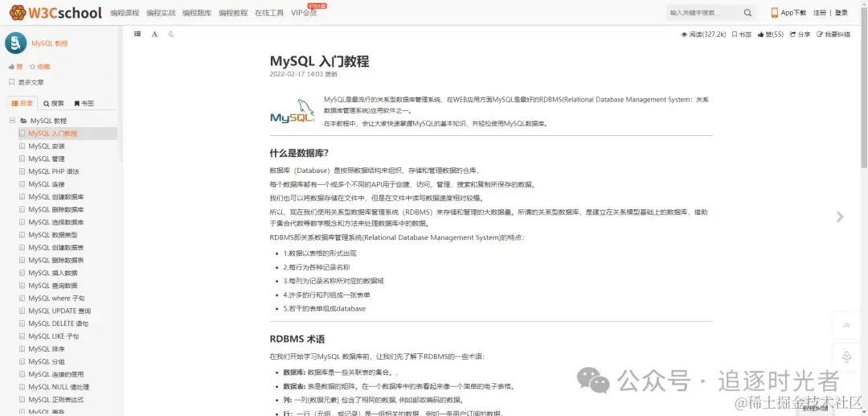
Task: Open the MySQL 正则表达式 chapter
Action: click(56, 400)
